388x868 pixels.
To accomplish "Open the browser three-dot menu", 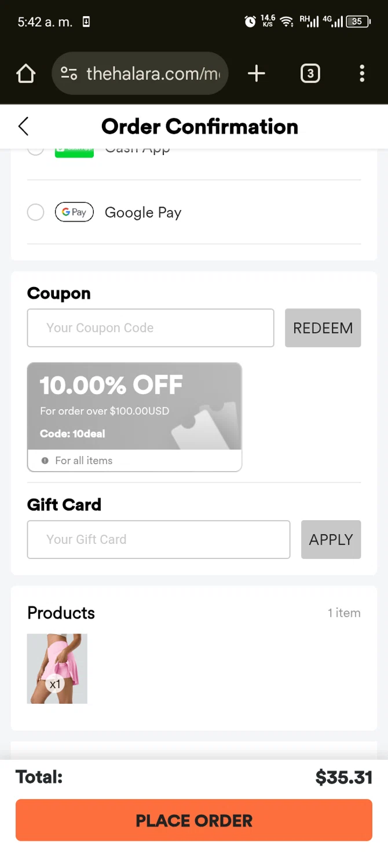I will coord(362,73).
